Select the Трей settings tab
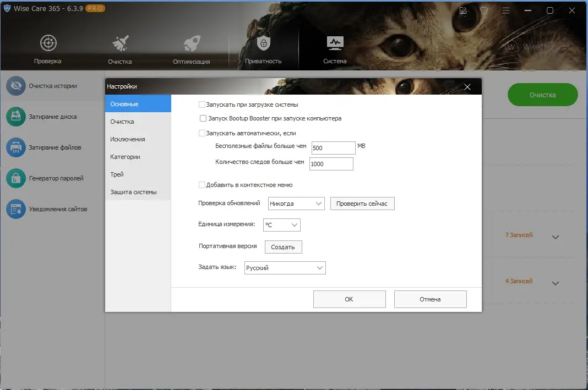Screen dimensions: 588x390 pyautogui.click(x=138, y=174)
